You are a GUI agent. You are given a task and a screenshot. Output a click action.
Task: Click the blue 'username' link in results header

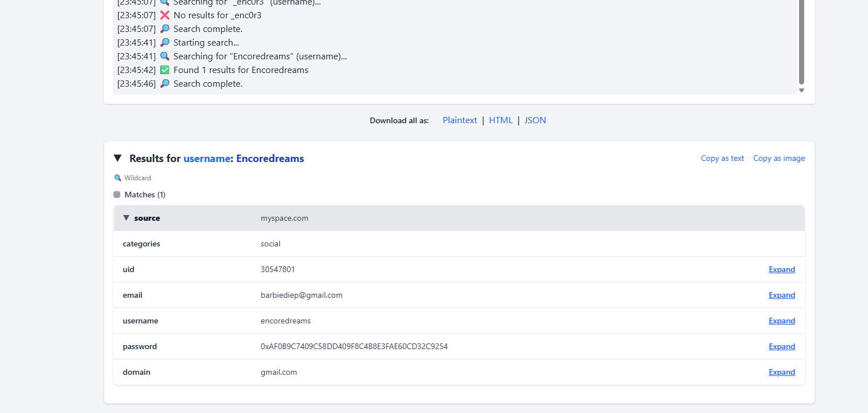click(x=207, y=159)
